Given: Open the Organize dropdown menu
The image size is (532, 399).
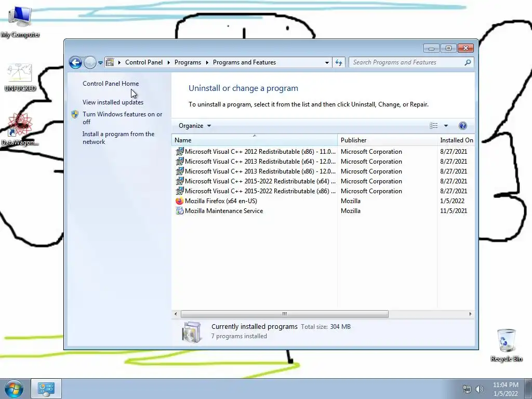Looking at the screenshot, I should pyautogui.click(x=195, y=126).
